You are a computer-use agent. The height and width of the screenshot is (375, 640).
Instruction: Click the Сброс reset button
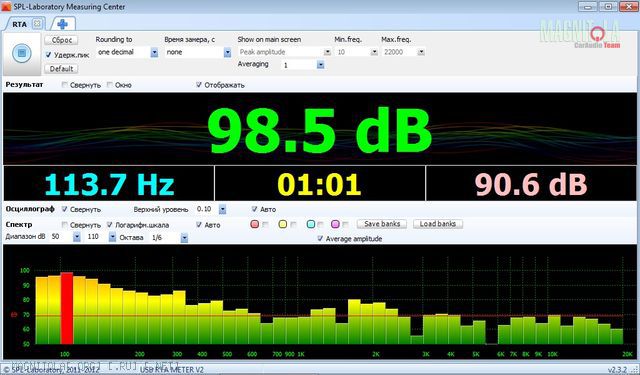tap(61, 40)
